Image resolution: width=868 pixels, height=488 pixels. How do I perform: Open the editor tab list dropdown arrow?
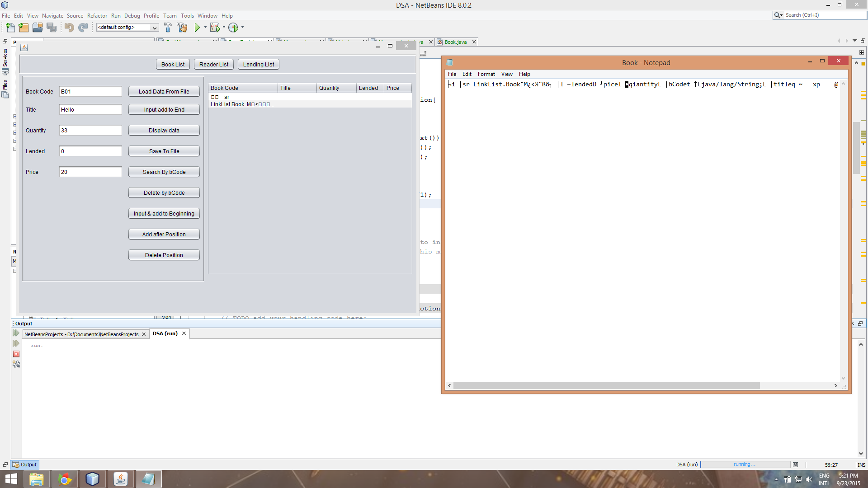pyautogui.click(x=855, y=41)
